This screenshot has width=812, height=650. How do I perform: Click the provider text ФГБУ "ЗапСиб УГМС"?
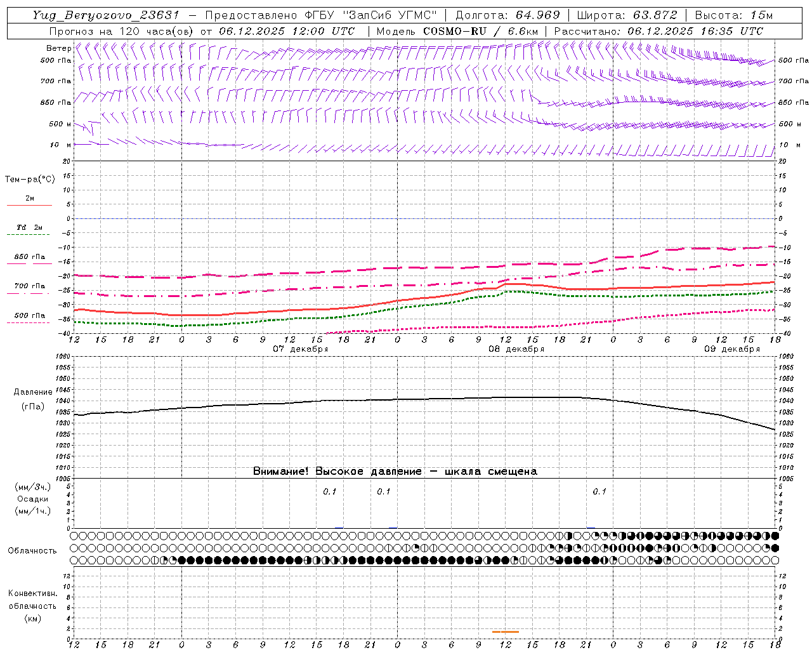[x=371, y=15]
